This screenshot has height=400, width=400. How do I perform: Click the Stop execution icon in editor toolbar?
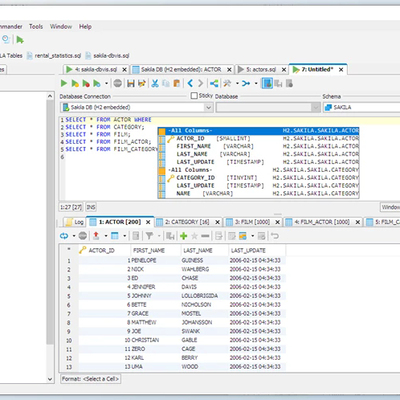[117, 83]
